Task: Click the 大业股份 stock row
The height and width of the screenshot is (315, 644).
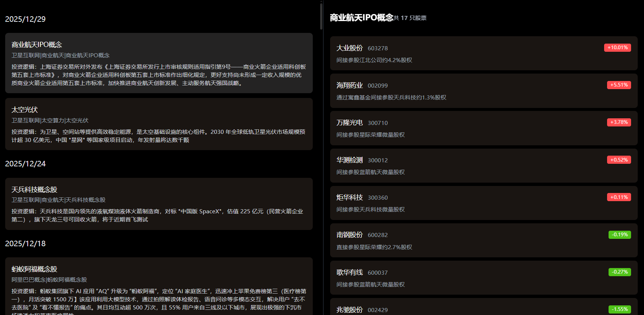Action: [x=484, y=54]
